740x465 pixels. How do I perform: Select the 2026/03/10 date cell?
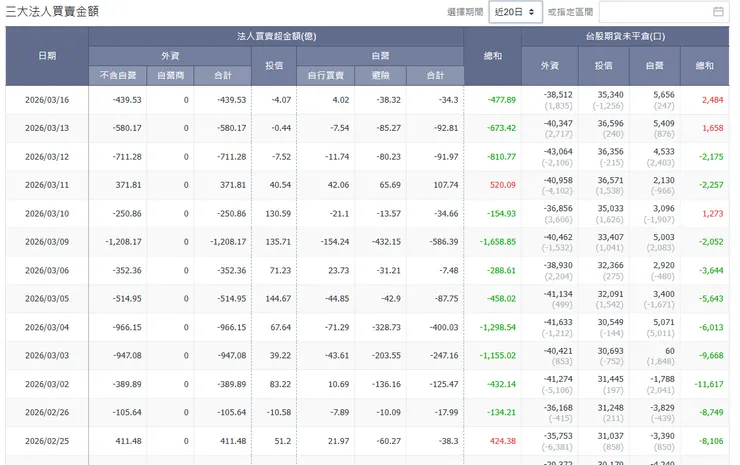pyautogui.click(x=47, y=214)
